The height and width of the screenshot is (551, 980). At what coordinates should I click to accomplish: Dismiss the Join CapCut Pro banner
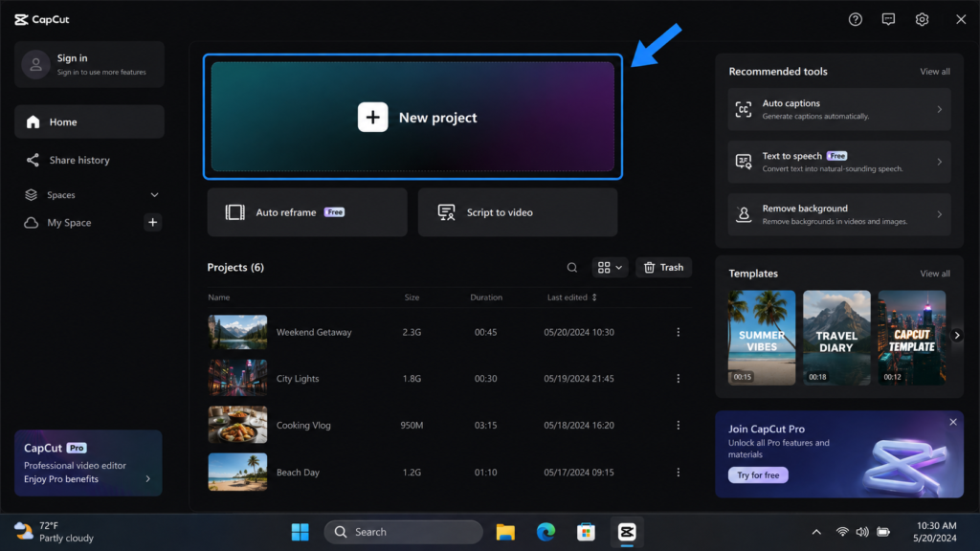(953, 422)
